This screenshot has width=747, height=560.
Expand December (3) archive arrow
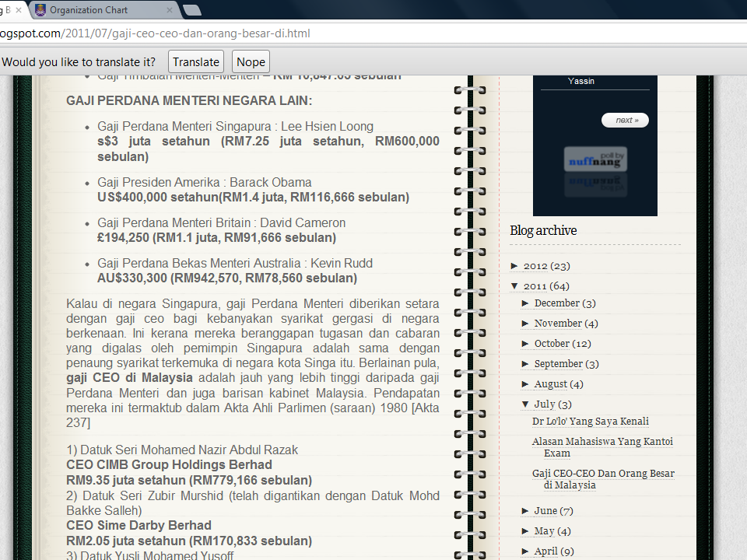[x=525, y=303]
